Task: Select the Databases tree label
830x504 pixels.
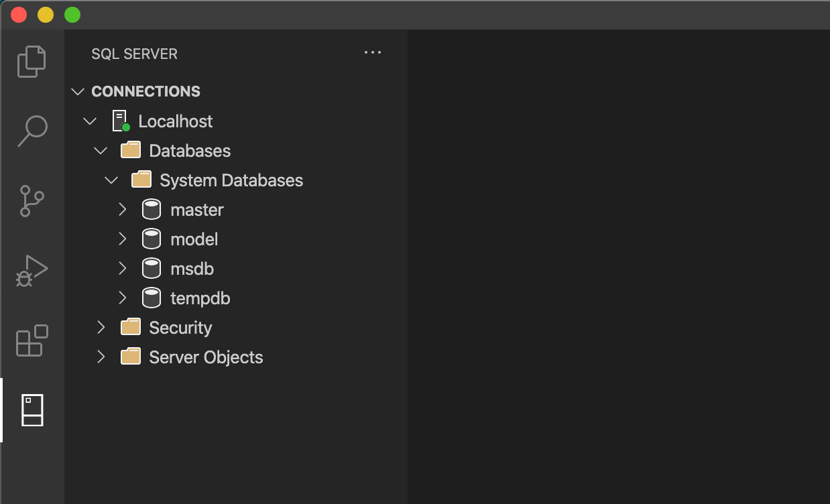Action: (190, 151)
